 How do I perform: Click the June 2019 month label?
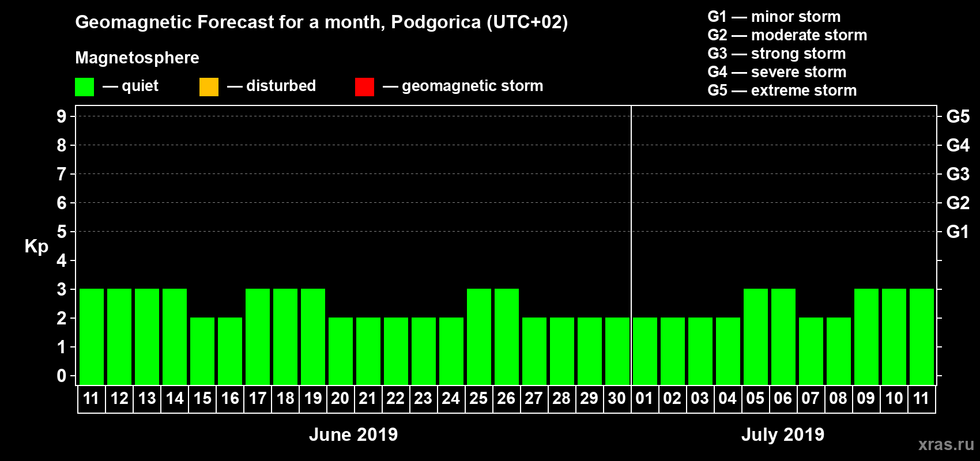click(x=353, y=434)
